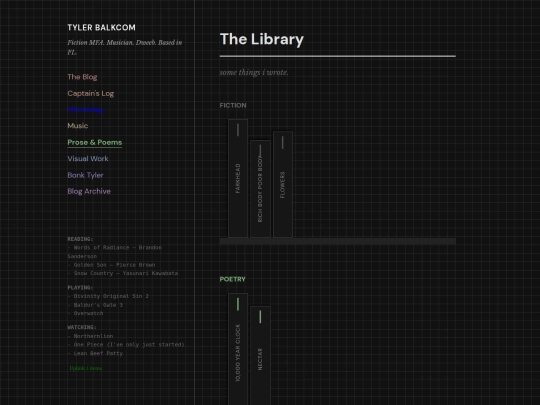This screenshot has height=405, width=540.
Task: Click the 'Overwatch' entry
Action: tap(85, 313)
